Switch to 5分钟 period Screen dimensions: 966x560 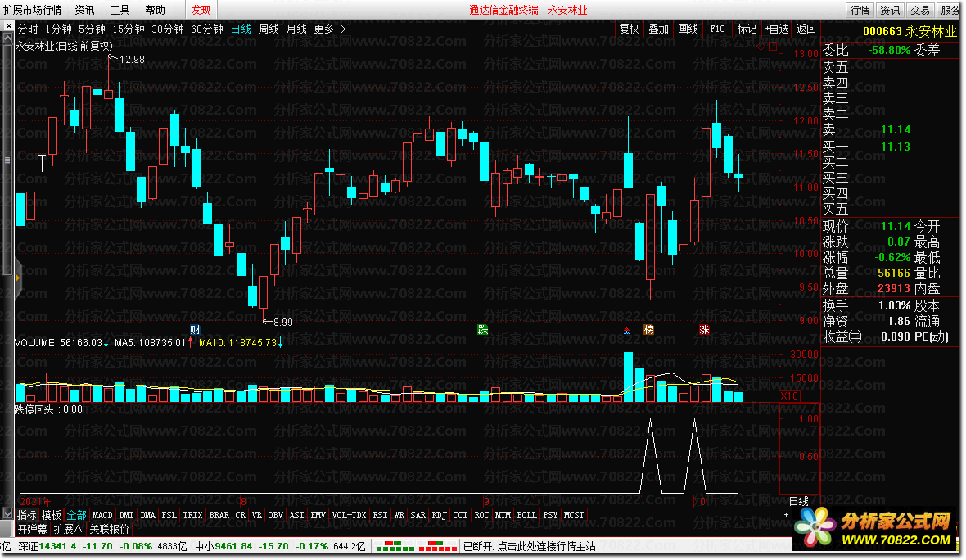pos(92,29)
